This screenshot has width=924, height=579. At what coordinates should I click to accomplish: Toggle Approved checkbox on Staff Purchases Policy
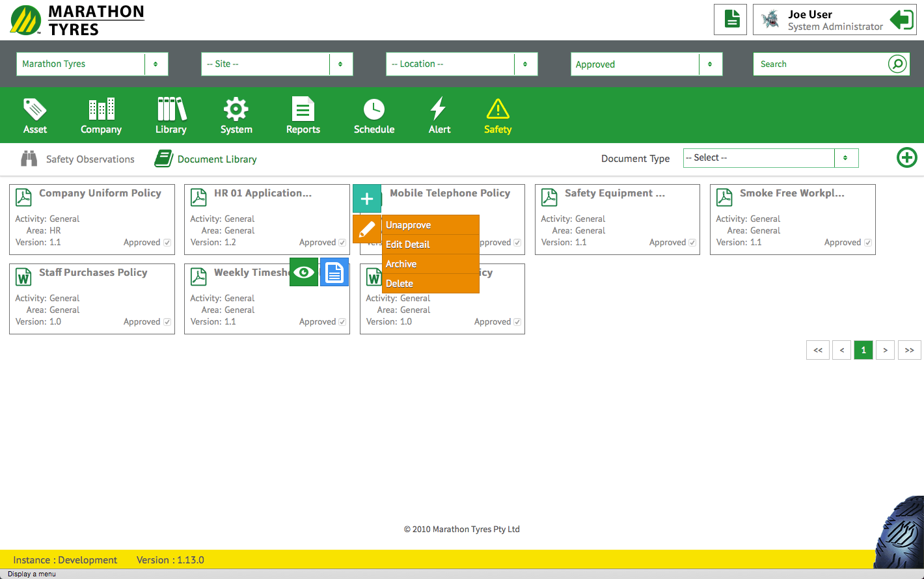pyautogui.click(x=167, y=322)
